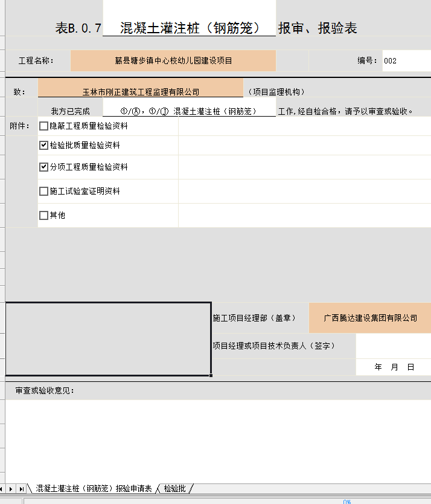The width and height of the screenshot is (431, 504).
Task: Click the blank area under 审查或验收意见
Action: pyautogui.click(x=217, y=441)
